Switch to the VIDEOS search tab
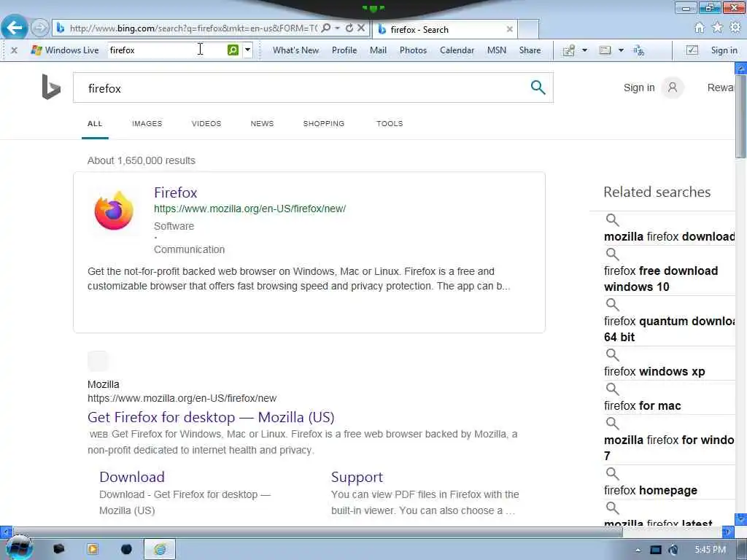The image size is (747, 560). pos(206,123)
